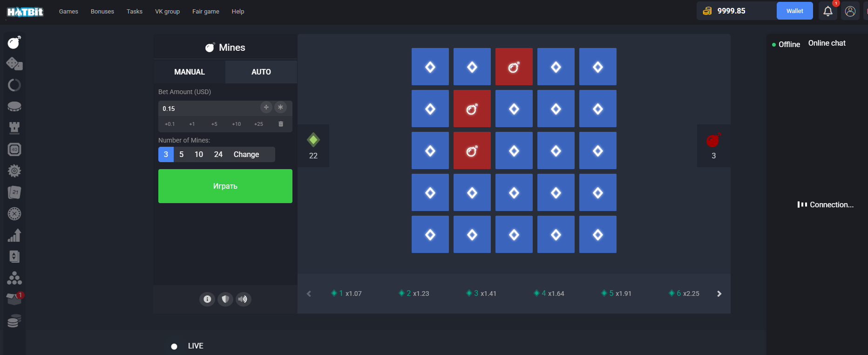
Task: Select 24 mines option
Action: 218,155
